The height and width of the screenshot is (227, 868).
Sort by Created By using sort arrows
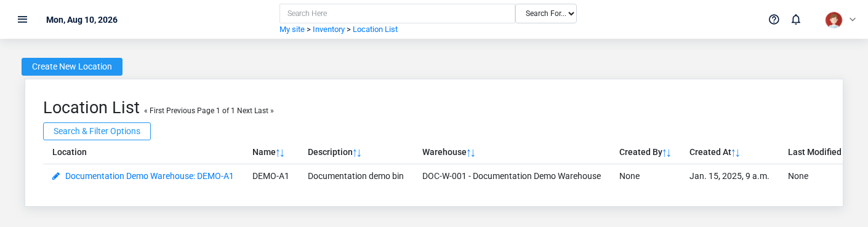(x=667, y=153)
